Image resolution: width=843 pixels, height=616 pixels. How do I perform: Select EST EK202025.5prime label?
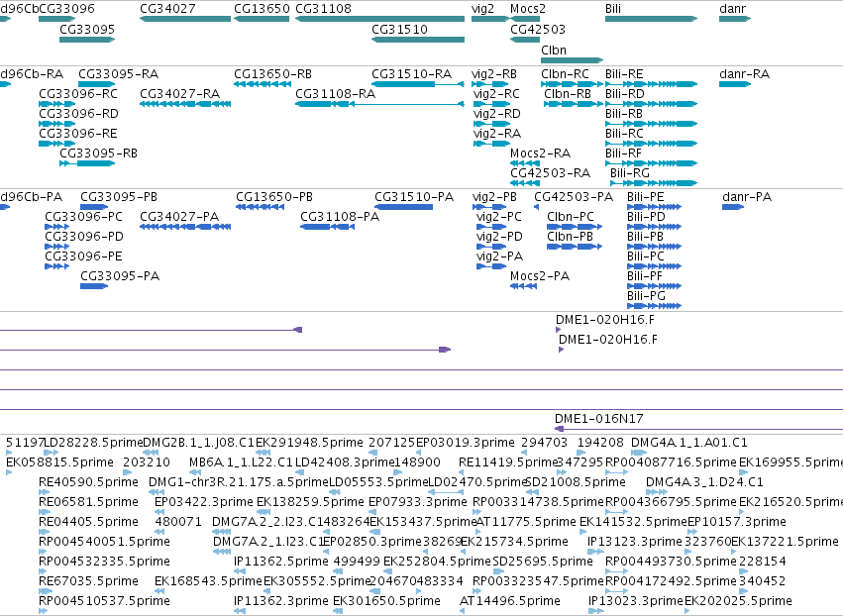pos(738,600)
